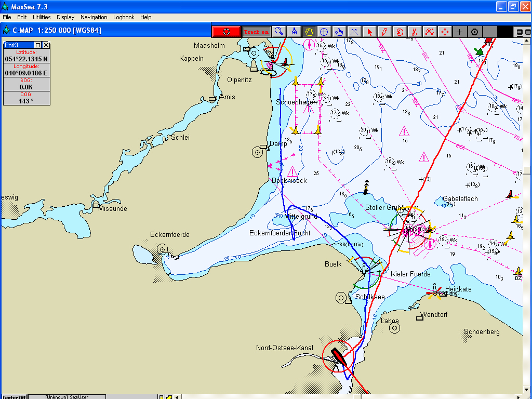Screen dimensions: 532x399
Task: Click the C-MAP 1:250 000 chart title
Action: [x=57, y=31]
